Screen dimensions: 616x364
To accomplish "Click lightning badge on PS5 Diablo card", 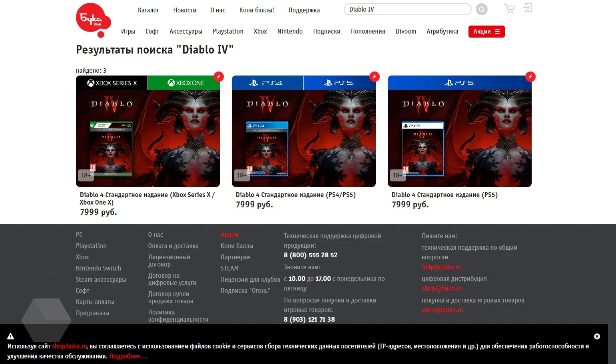I will point(530,77).
